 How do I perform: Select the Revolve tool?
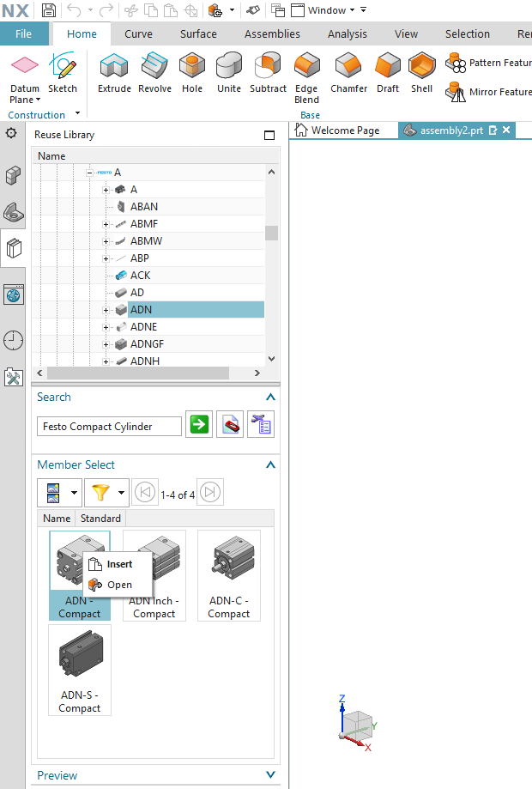154,72
